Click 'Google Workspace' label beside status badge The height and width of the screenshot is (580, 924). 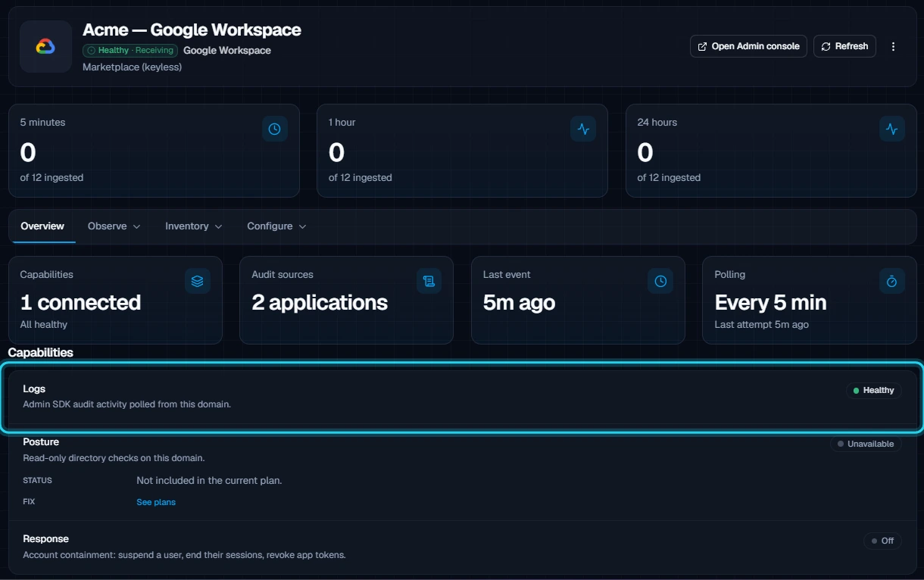pos(227,51)
